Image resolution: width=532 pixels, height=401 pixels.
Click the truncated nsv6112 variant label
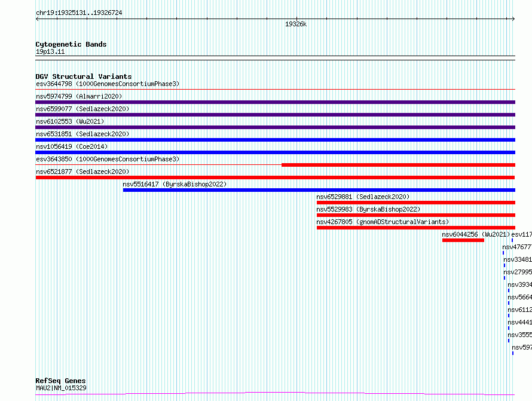pyautogui.click(x=520, y=310)
